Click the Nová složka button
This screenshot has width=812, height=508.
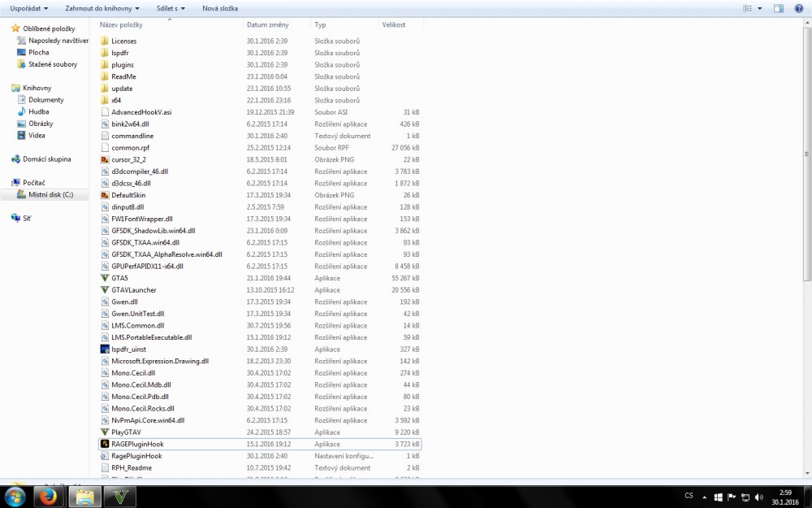click(x=220, y=8)
